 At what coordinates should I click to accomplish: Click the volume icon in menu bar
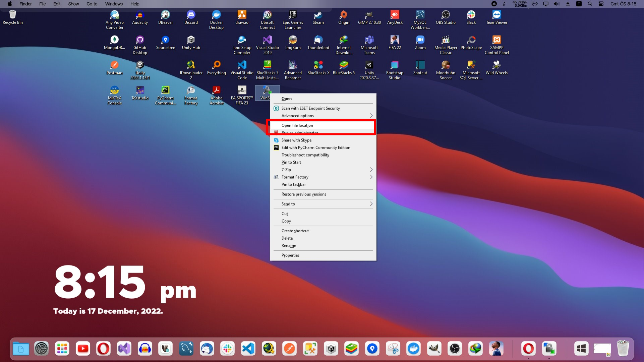pyautogui.click(x=557, y=4)
